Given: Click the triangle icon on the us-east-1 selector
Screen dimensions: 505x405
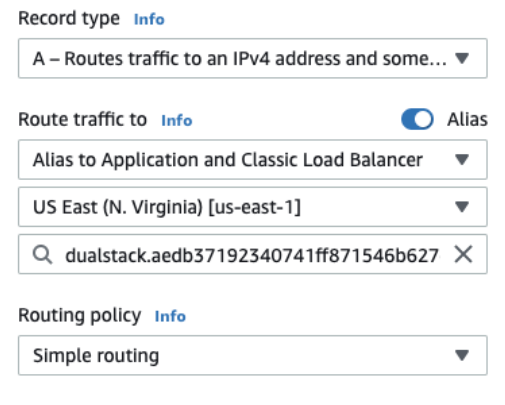Looking at the screenshot, I should (462, 207).
